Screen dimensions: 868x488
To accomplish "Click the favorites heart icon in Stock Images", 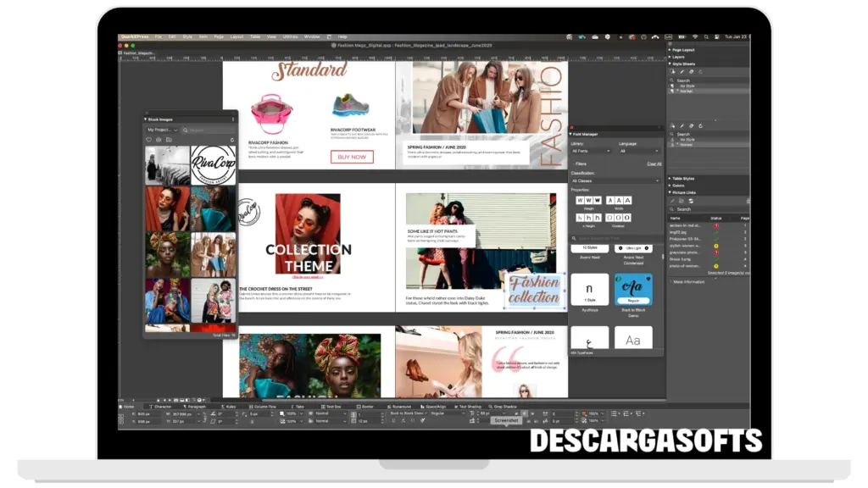I will [x=149, y=140].
